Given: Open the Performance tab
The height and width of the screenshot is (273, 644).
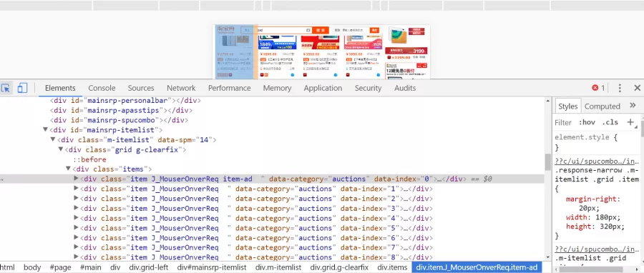Looking at the screenshot, I should 229,88.
